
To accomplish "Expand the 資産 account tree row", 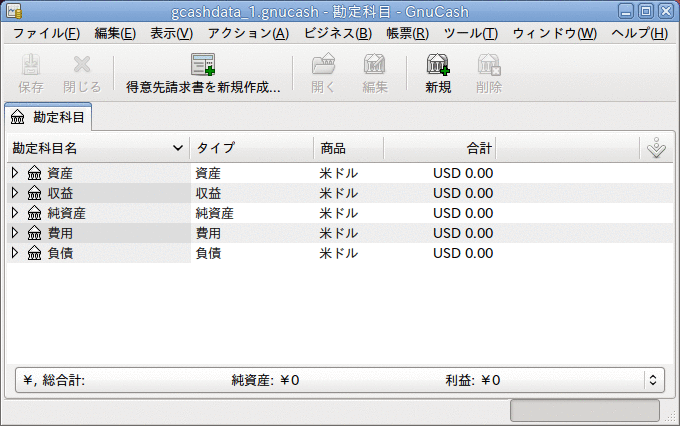I will [x=15, y=173].
